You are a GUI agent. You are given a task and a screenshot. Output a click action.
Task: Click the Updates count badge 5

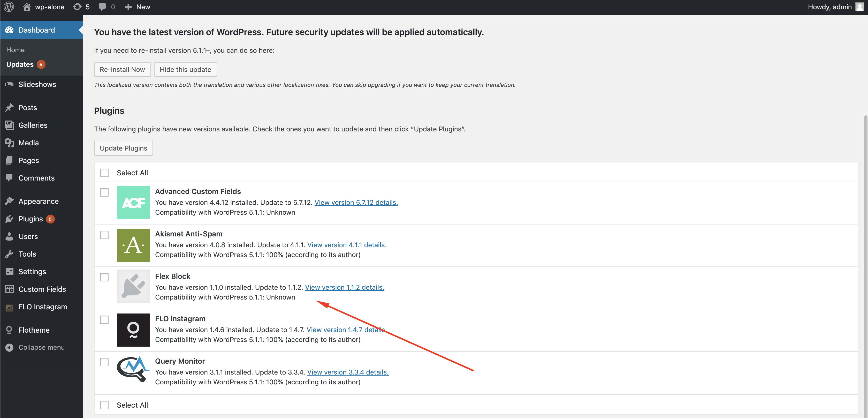click(x=41, y=64)
